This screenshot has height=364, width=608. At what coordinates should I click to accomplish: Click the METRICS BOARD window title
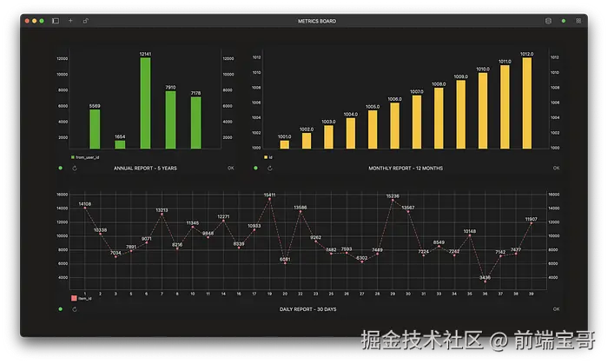point(317,21)
